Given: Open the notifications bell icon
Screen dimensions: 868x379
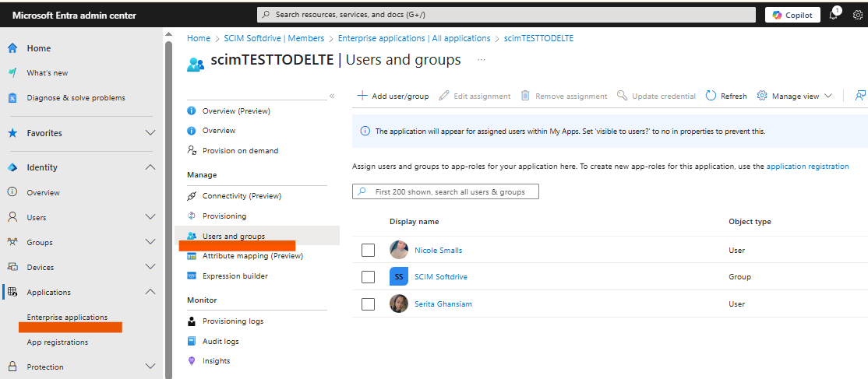Looking at the screenshot, I should (x=834, y=14).
